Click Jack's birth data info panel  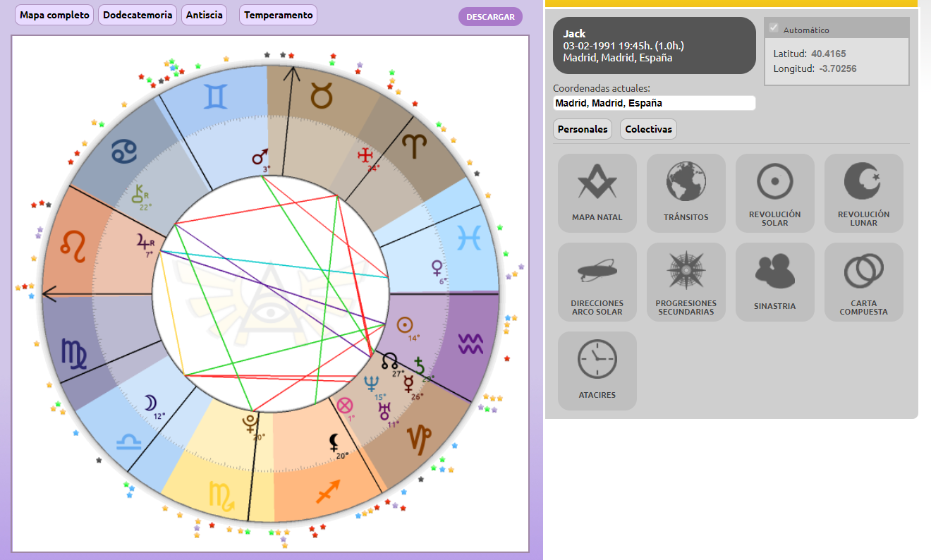point(654,46)
